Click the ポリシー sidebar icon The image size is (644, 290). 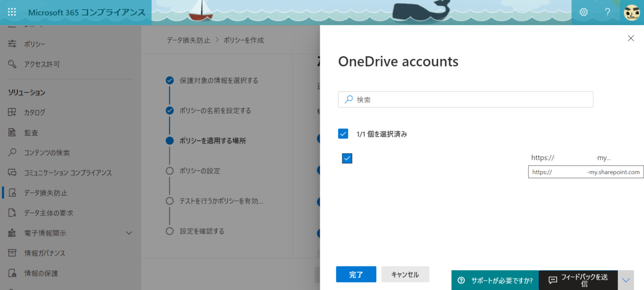(x=12, y=44)
